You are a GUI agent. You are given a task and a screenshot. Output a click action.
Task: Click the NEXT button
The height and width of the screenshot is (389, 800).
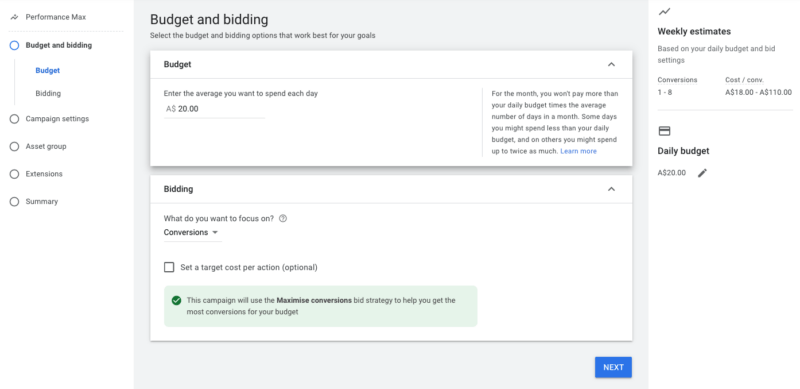pos(613,368)
